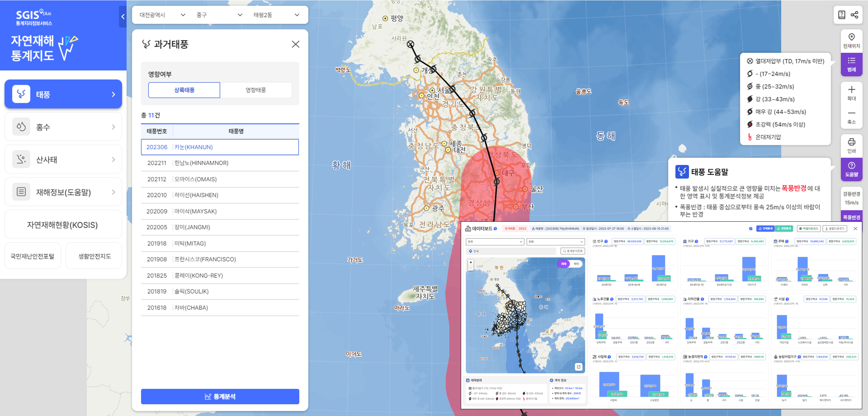868x416 pixels.
Task: Collapse the left sidebar with arrow button
Action: [x=123, y=16]
